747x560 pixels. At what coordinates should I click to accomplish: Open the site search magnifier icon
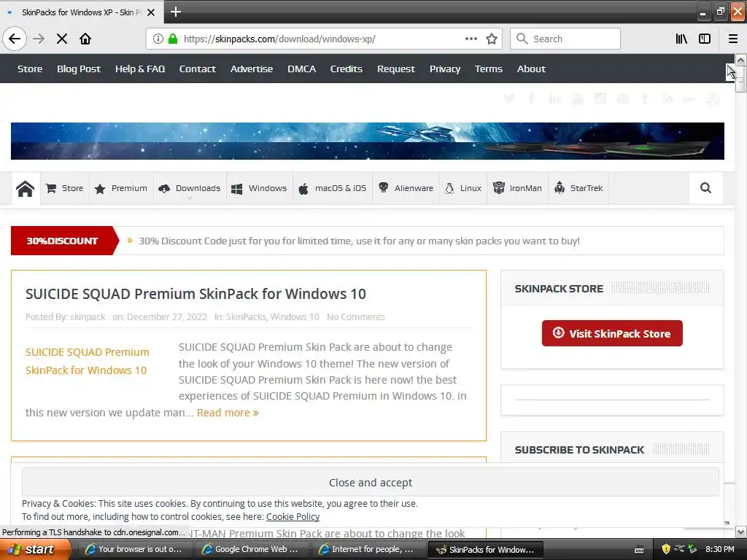click(x=705, y=188)
